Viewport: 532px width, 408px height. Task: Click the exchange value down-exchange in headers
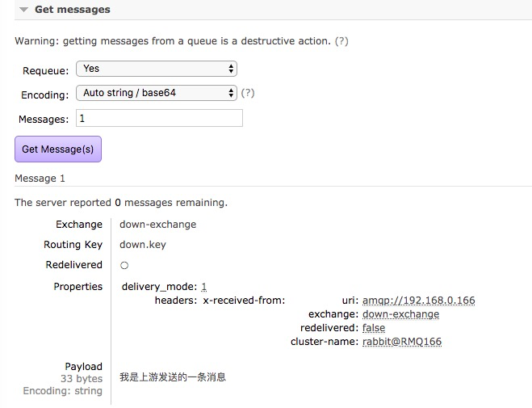tap(400, 314)
